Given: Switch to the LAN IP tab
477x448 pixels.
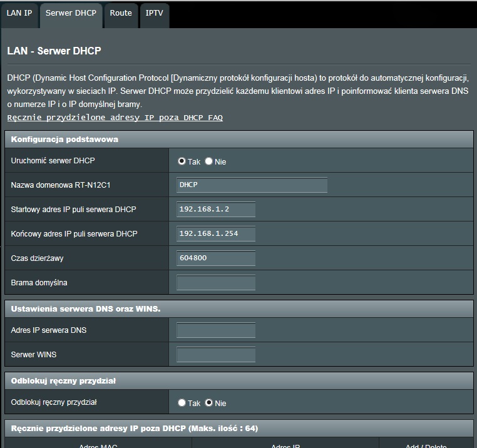Looking at the screenshot, I should (x=19, y=15).
